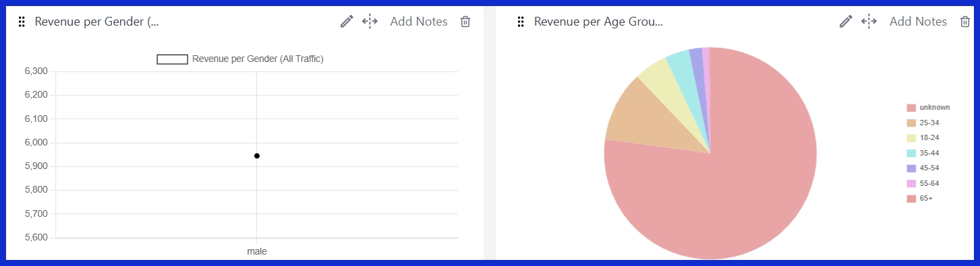Screen dimensions: 980x266
Task: Toggle the 18-24 legend entry
Action: 923,138
